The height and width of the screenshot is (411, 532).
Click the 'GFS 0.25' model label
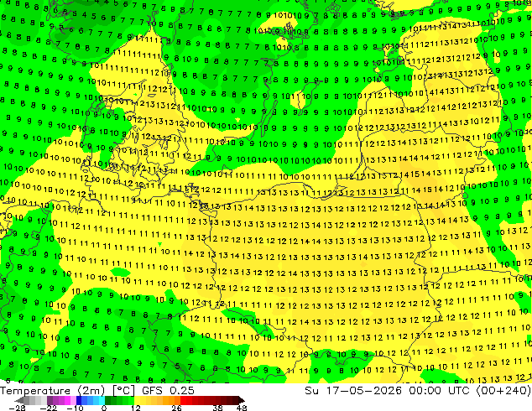click(x=168, y=391)
